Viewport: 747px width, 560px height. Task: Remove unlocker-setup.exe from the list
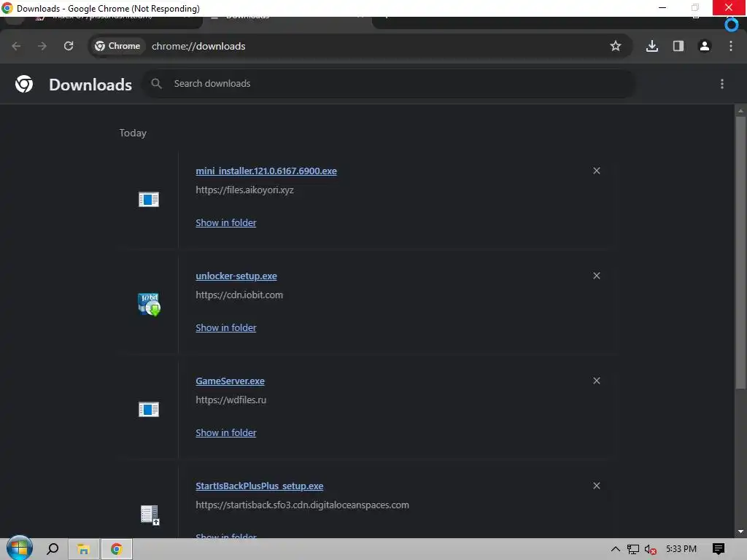[597, 276]
